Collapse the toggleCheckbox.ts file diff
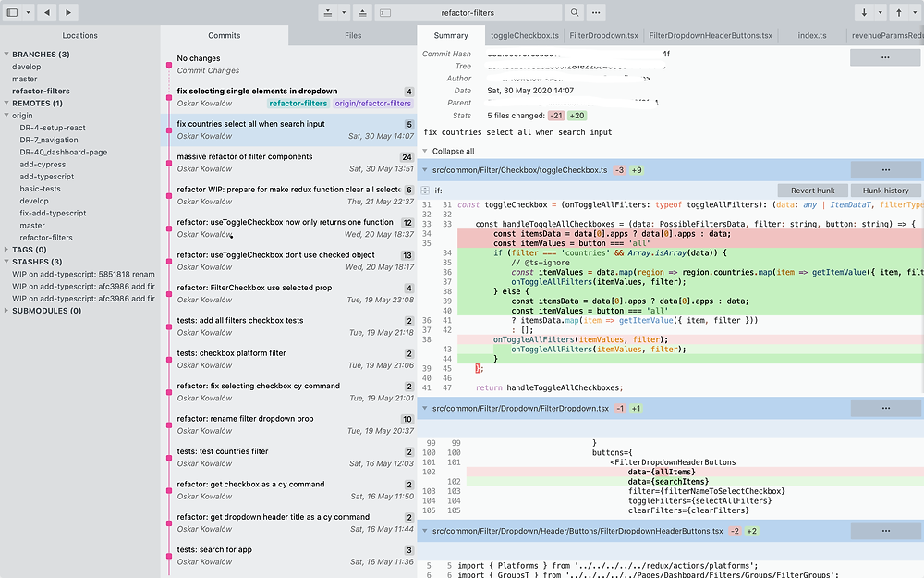Image resolution: width=924 pixels, height=578 pixels. (x=424, y=170)
